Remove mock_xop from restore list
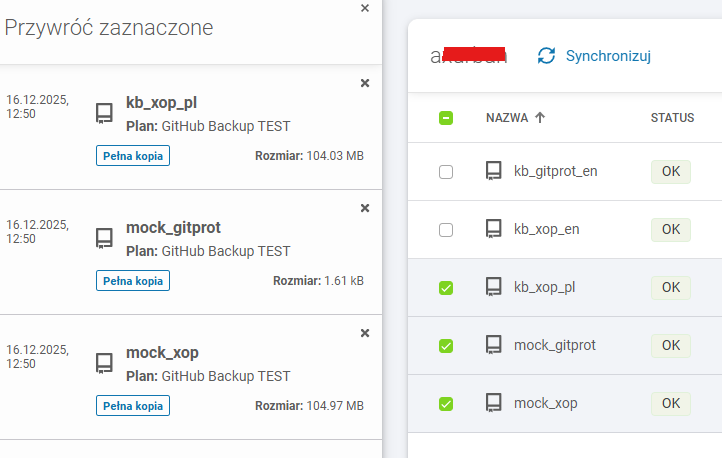Screen dimensions: 722x458 point(365,333)
